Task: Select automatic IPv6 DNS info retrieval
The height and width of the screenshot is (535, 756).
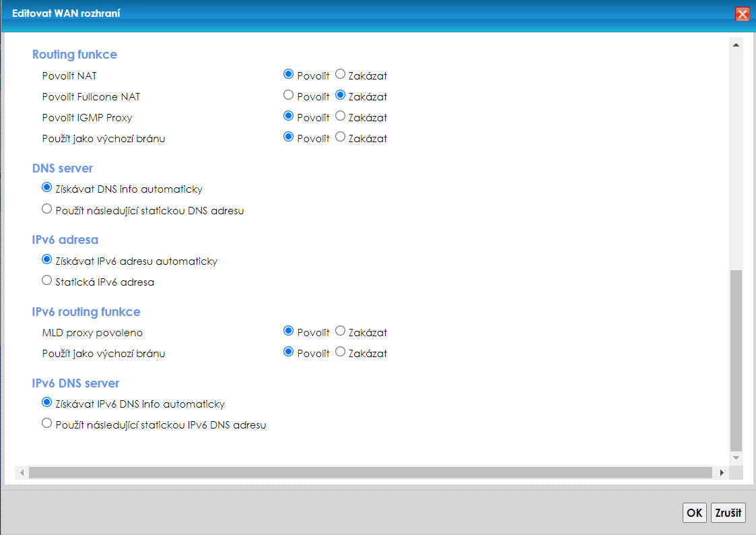Action: 46,403
